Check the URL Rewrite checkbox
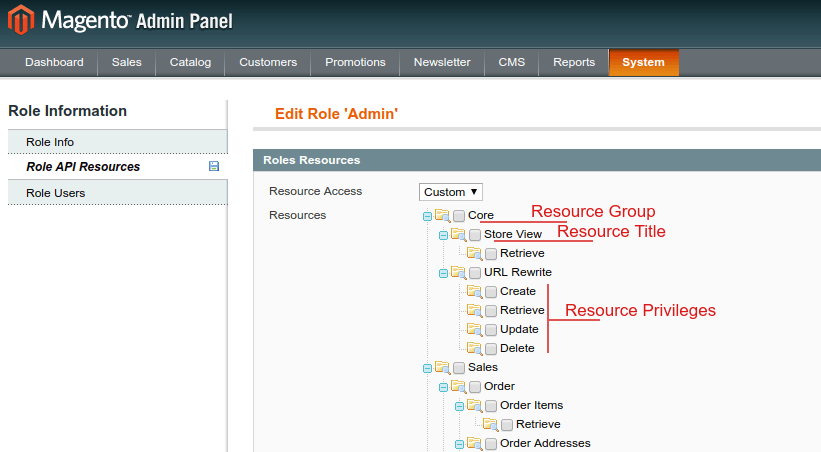Screen dimensions: 821x452 point(475,273)
